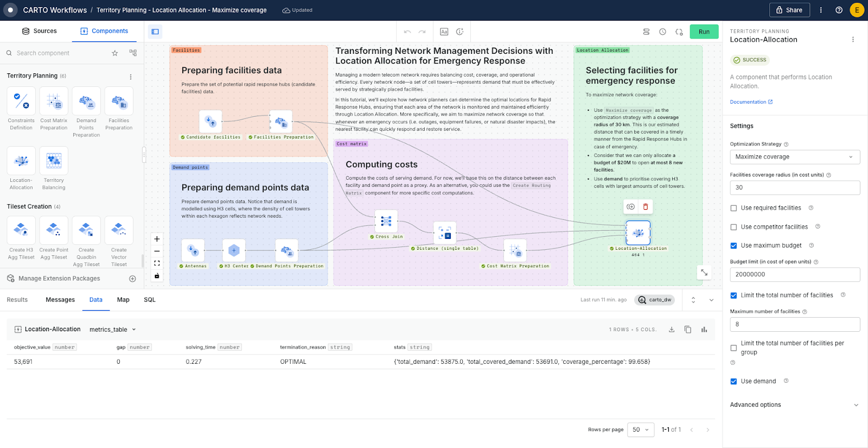
Task: Select the Cost Matrix Preparation component
Action: tap(54, 101)
